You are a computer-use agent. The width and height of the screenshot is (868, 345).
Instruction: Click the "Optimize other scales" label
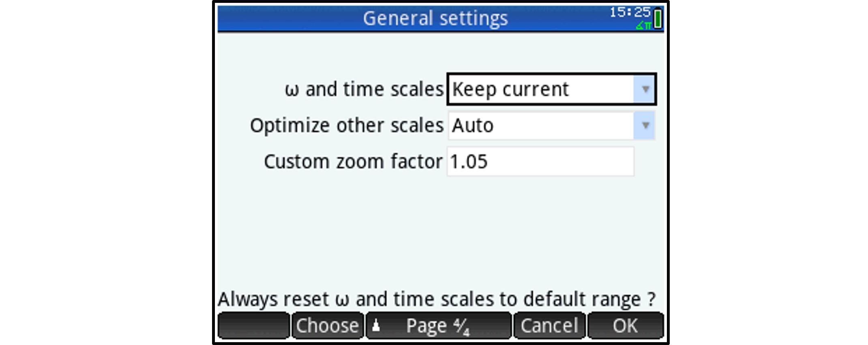point(347,126)
